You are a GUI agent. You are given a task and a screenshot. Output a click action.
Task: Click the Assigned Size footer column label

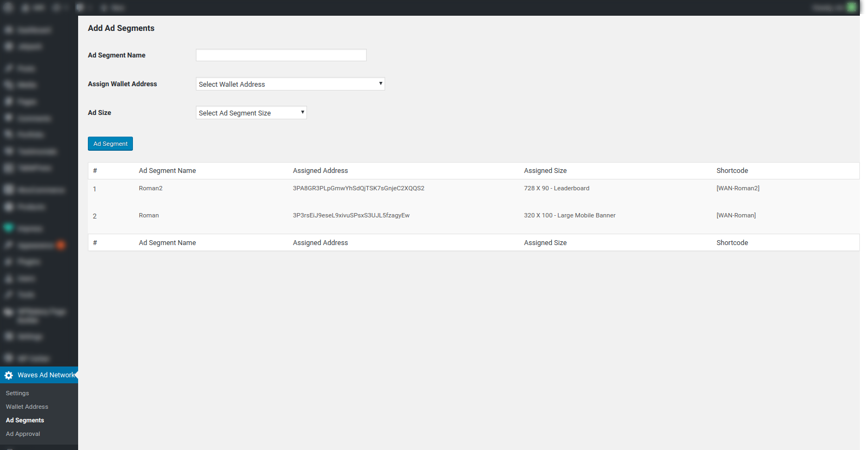click(x=545, y=243)
